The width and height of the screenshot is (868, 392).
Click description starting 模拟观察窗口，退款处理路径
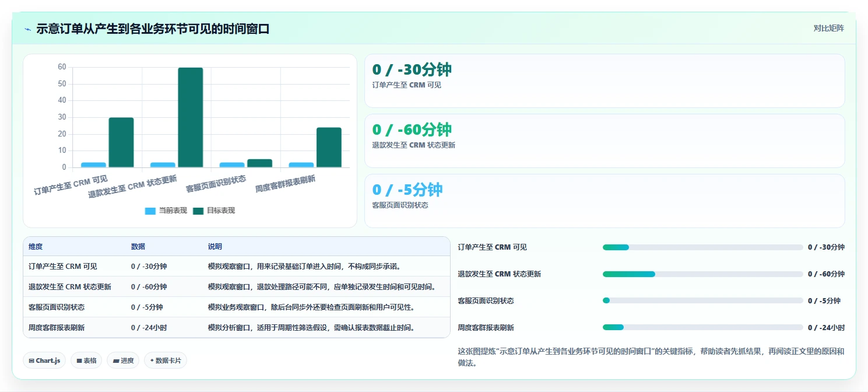[322, 287]
